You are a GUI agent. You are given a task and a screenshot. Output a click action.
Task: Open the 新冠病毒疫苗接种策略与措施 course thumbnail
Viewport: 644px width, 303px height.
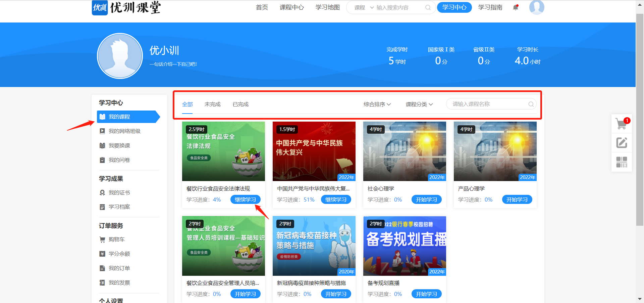point(314,246)
